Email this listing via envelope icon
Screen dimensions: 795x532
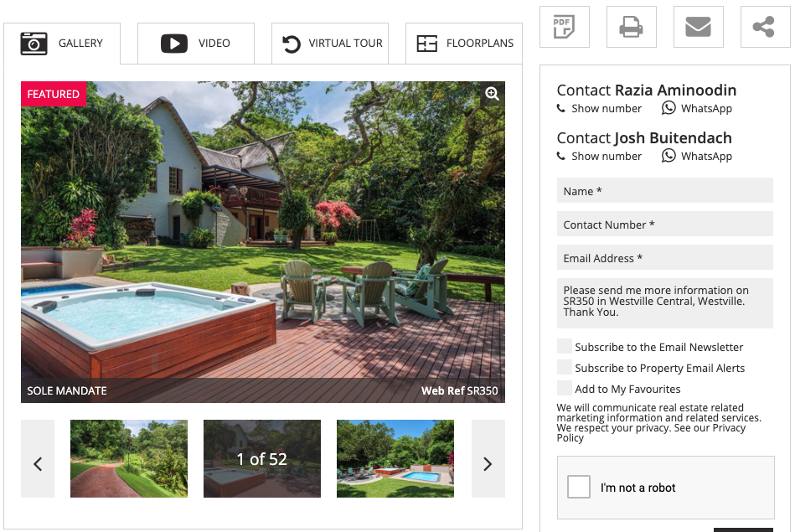(698, 27)
